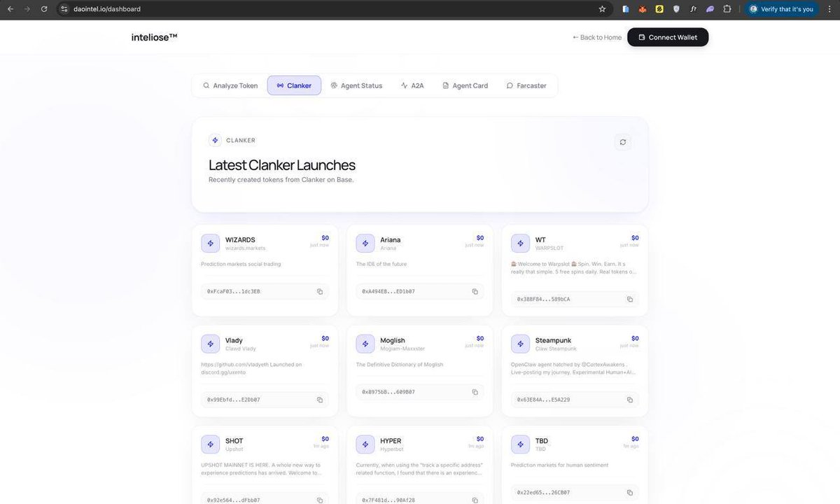Copy the Ariana contract address
This screenshot has height=504, width=840.
(475, 291)
